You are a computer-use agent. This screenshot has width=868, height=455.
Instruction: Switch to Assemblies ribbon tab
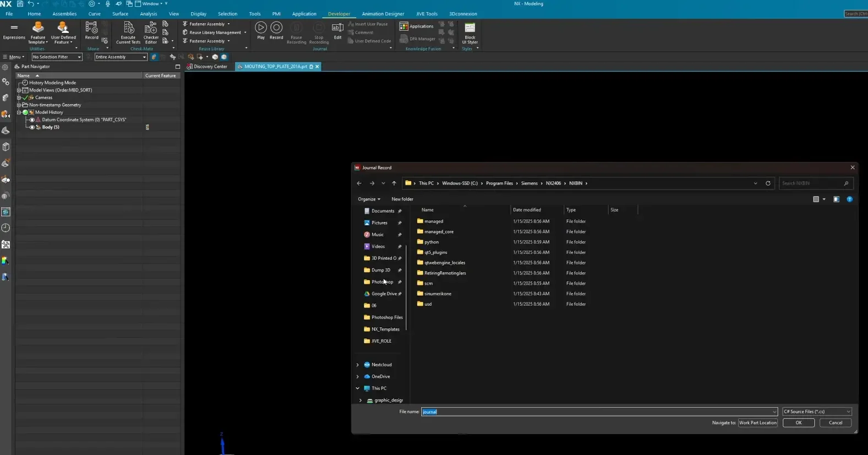[x=64, y=14]
